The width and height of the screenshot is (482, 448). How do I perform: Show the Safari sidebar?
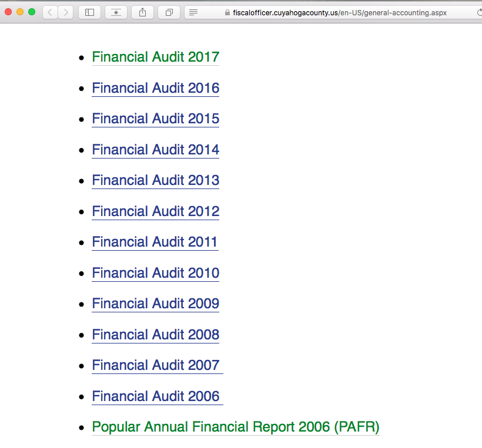pos(89,12)
